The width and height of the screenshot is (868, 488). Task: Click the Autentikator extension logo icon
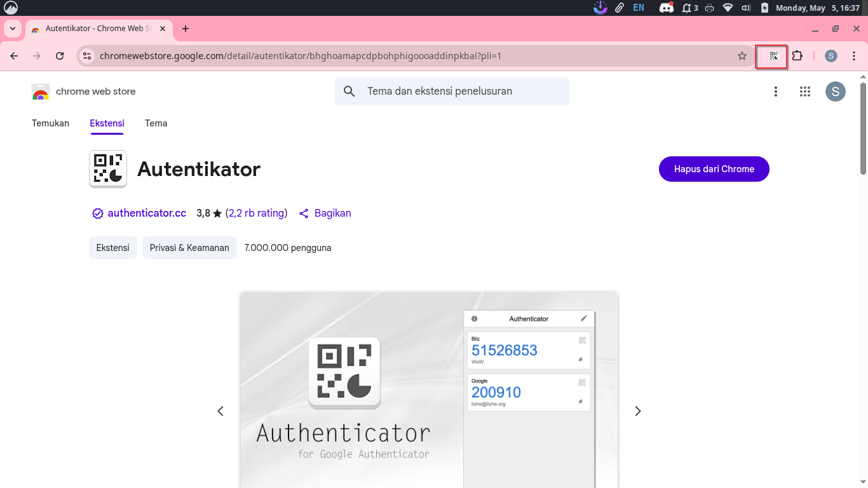(x=108, y=169)
